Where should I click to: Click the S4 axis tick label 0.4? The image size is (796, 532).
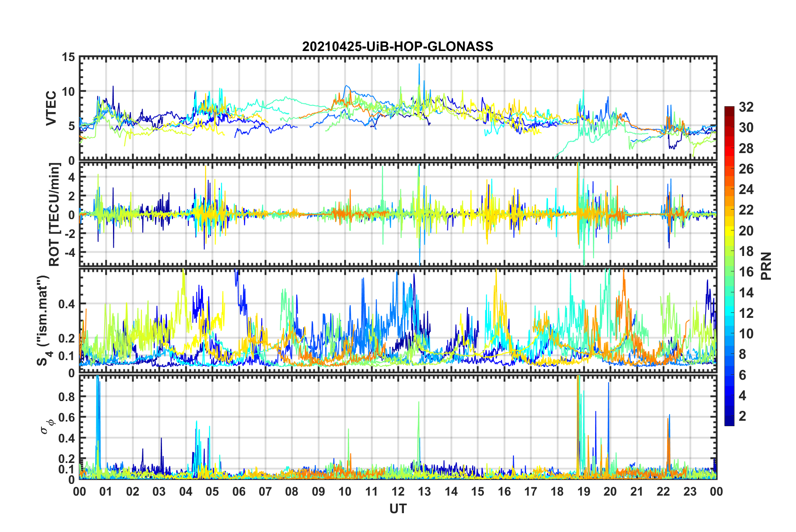point(66,304)
